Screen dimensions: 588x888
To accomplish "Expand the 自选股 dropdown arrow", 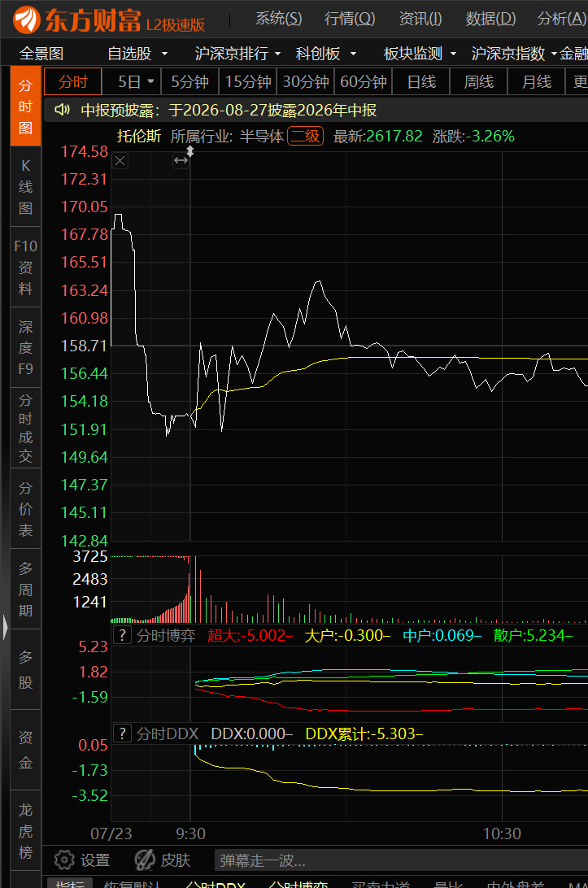I will 164,54.
